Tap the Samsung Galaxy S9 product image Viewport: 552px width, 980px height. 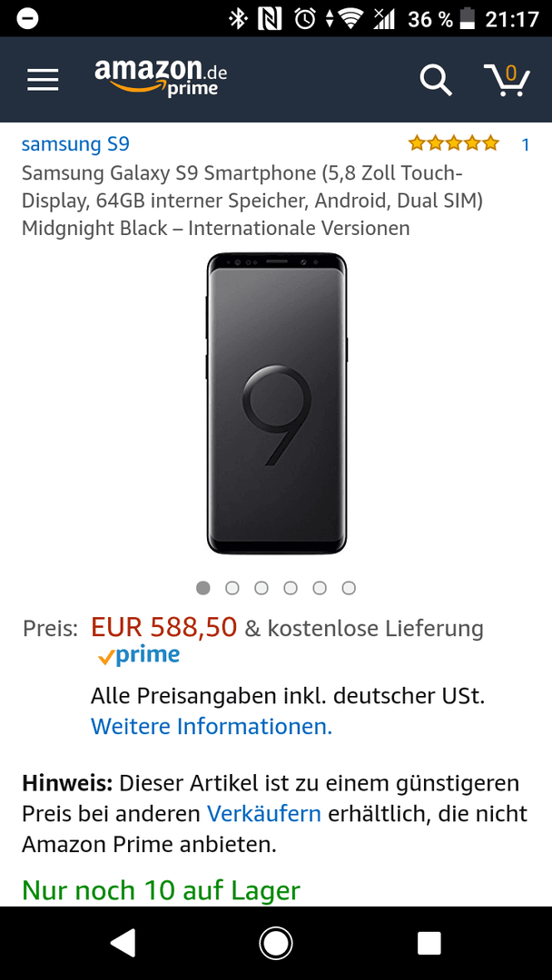[x=276, y=403]
